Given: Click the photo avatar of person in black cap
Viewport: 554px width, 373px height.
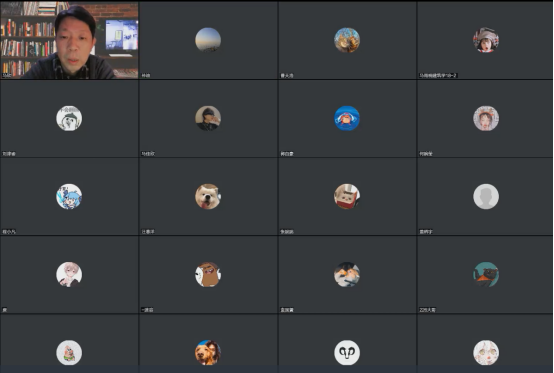Looking at the screenshot, I should (x=208, y=118).
